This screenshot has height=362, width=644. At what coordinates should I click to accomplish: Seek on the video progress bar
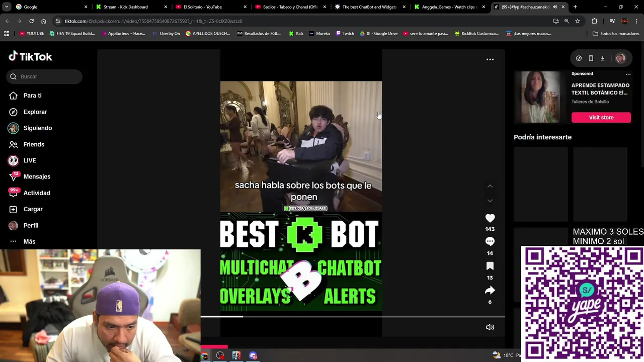[x=352, y=316]
